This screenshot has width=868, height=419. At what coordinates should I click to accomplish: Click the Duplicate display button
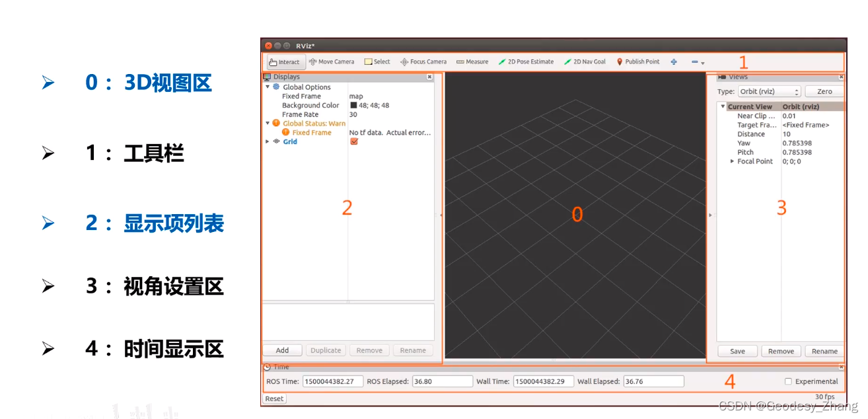(x=326, y=350)
